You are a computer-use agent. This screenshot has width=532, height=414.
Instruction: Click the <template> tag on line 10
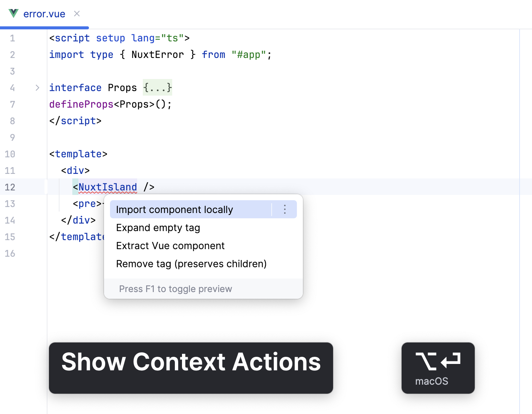pos(78,154)
